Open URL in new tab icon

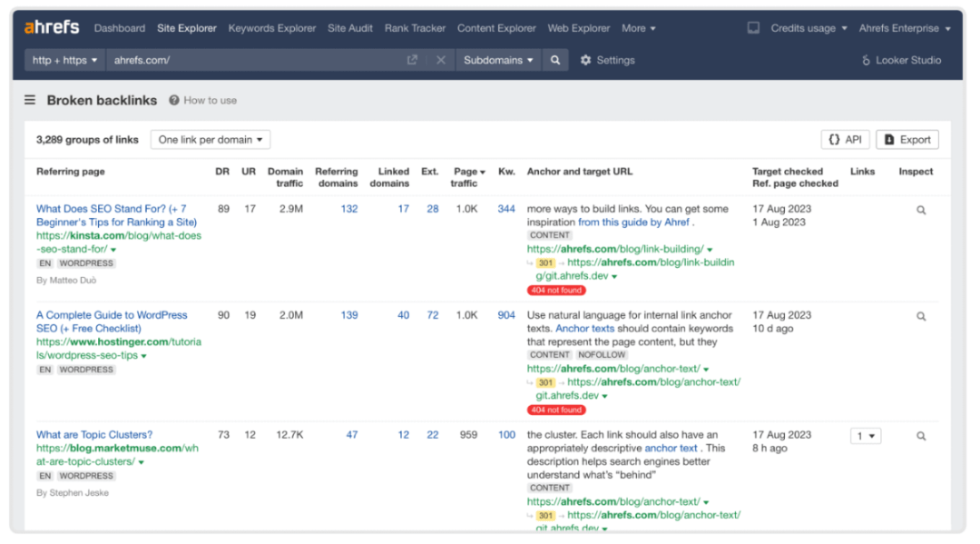click(x=412, y=60)
